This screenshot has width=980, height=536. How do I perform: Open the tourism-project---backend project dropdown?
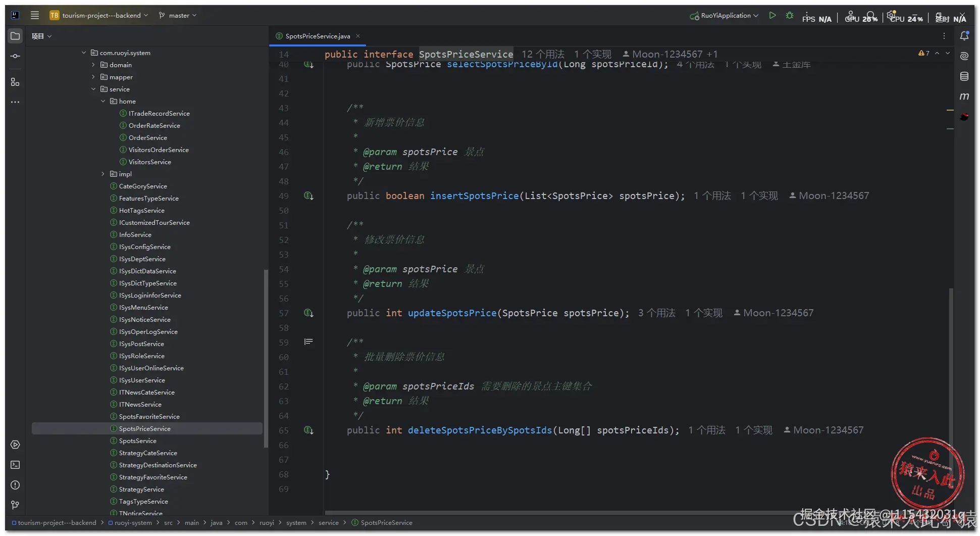(x=99, y=15)
